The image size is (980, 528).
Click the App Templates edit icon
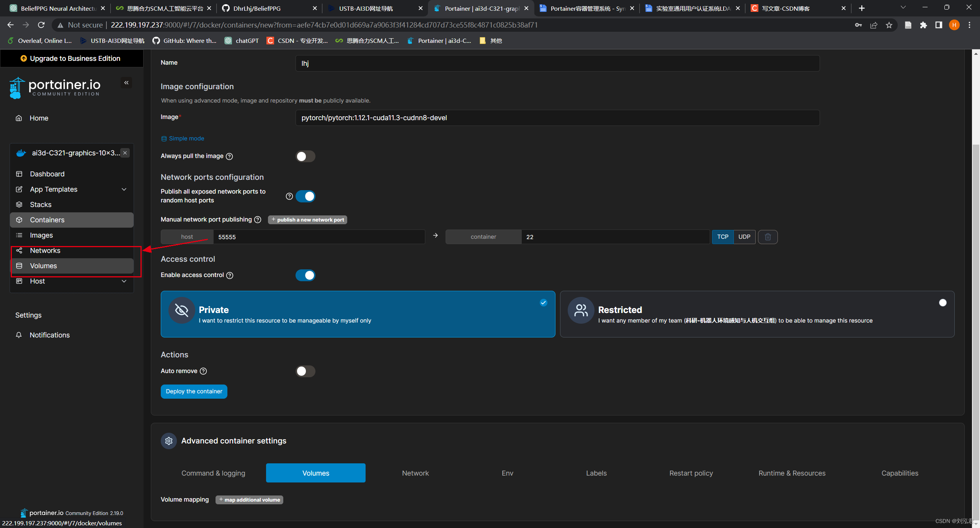[19, 189]
